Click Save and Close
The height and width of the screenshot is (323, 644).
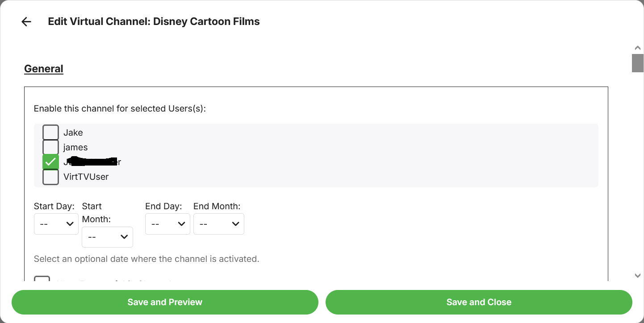479,302
